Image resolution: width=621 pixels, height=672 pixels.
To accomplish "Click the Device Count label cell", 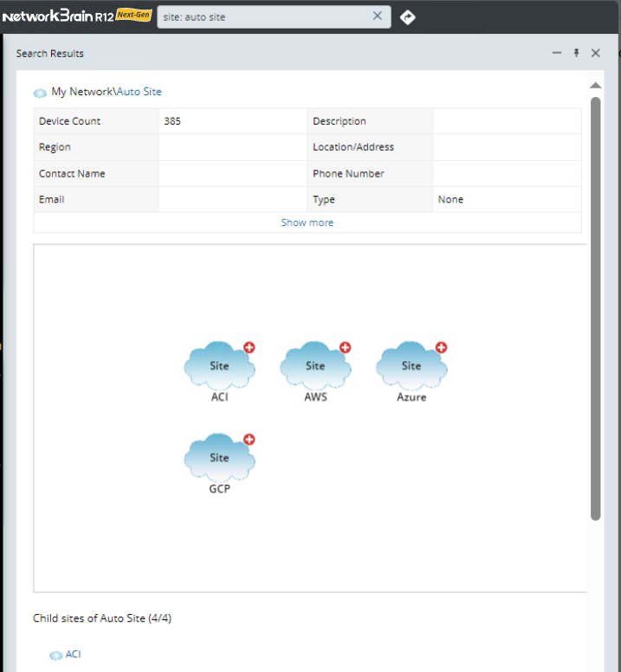I will [x=96, y=121].
